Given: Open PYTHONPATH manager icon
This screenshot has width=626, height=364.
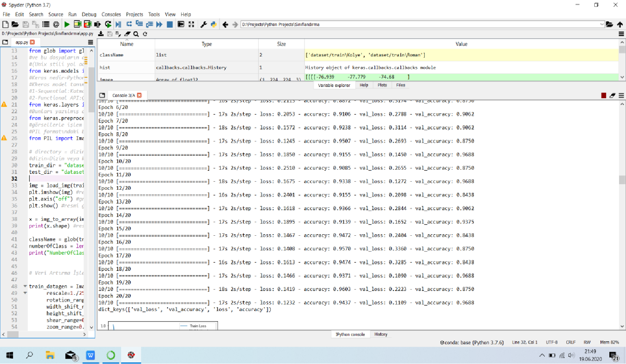Looking at the screenshot, I should click(x=214, y=24).
